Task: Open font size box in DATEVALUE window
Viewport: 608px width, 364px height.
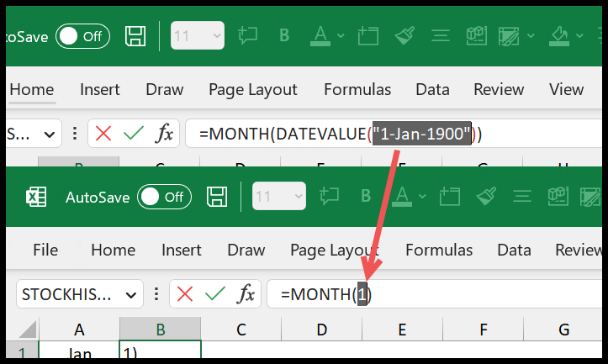Action: (198, 35)
